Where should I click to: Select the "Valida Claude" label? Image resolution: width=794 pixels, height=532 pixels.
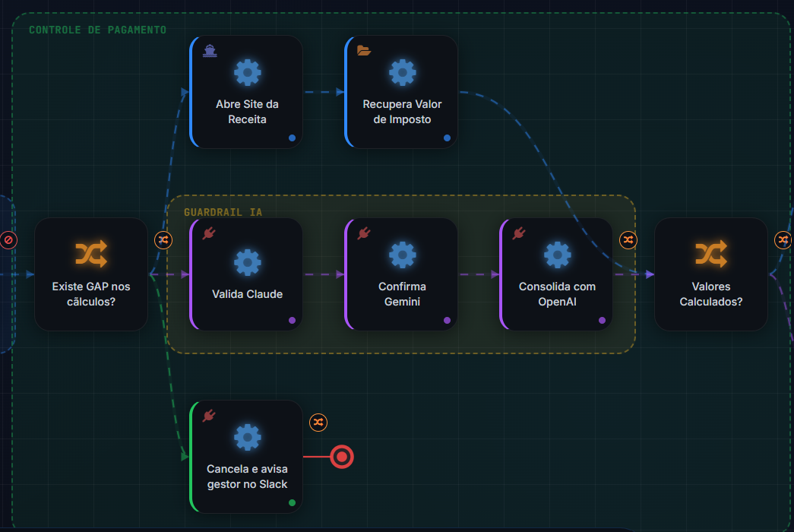point(247,294)
